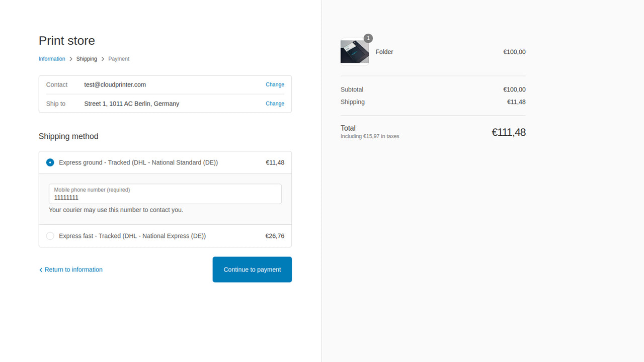Click the chevron separator after Information breadcrumb
Image resolution: width=644 pixels, height=362 pixels.
(70, 59)
